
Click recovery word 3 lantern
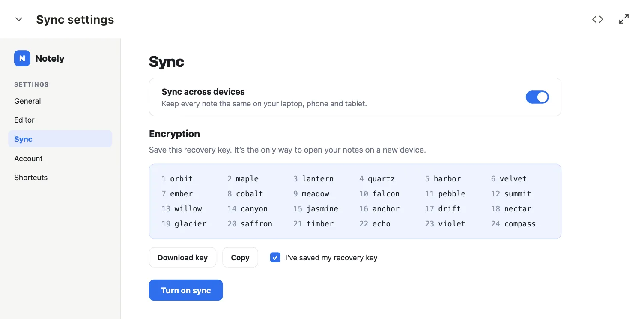tap(313, 179)
